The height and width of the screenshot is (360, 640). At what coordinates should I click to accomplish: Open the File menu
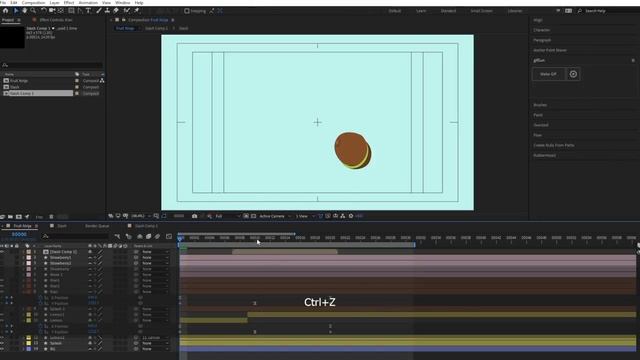(3, 3)
